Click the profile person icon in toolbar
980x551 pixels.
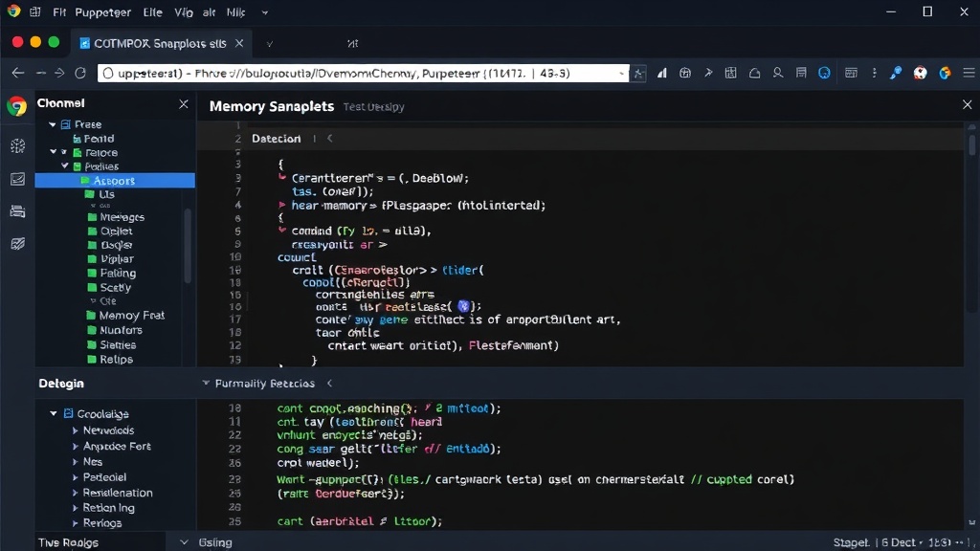[777, 73]
